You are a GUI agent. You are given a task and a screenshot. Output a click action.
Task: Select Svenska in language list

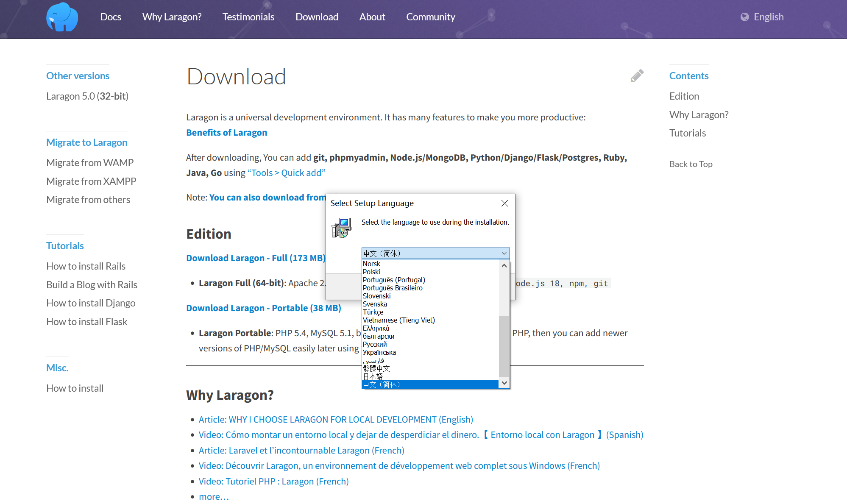coord(430,304)
